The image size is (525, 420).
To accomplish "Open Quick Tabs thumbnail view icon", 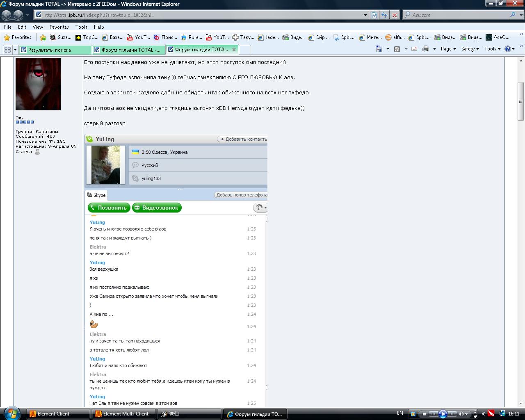I will click(7, 50).
